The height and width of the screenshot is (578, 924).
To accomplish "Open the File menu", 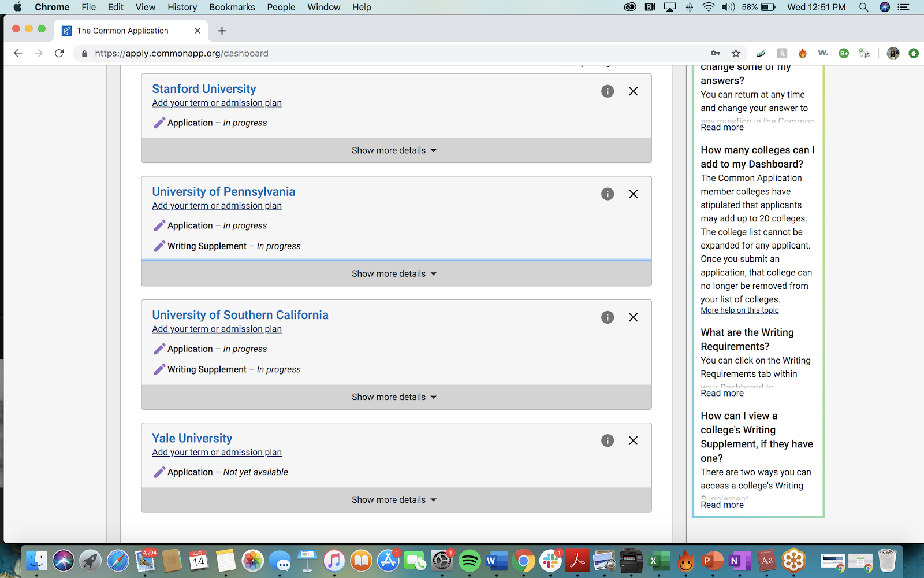I will tap(89, 7).
